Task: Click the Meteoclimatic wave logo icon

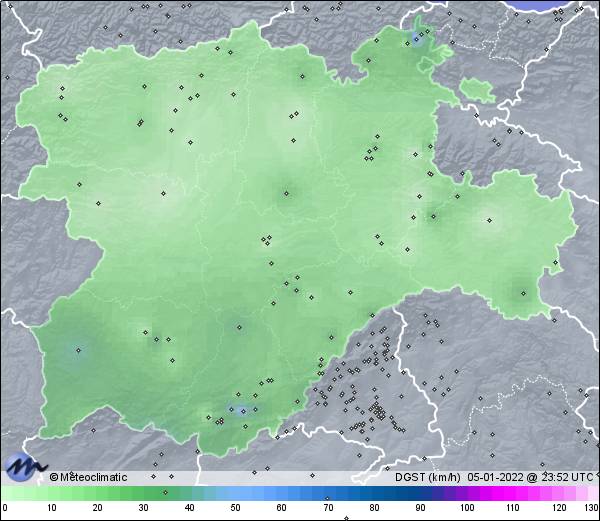Action: [25, 467]
